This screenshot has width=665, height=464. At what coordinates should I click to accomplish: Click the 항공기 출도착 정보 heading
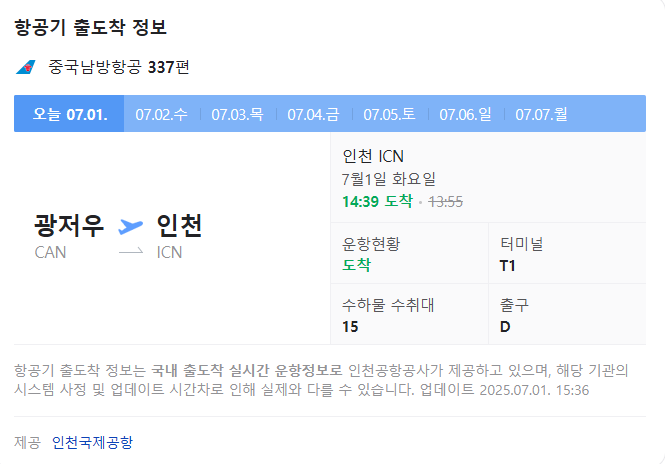point(90,28)
